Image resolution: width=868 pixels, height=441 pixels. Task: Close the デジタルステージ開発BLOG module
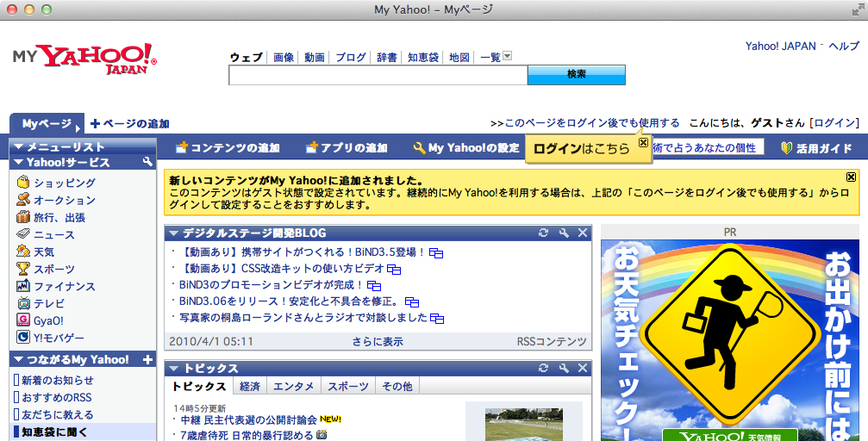click(x=583, y=233)
